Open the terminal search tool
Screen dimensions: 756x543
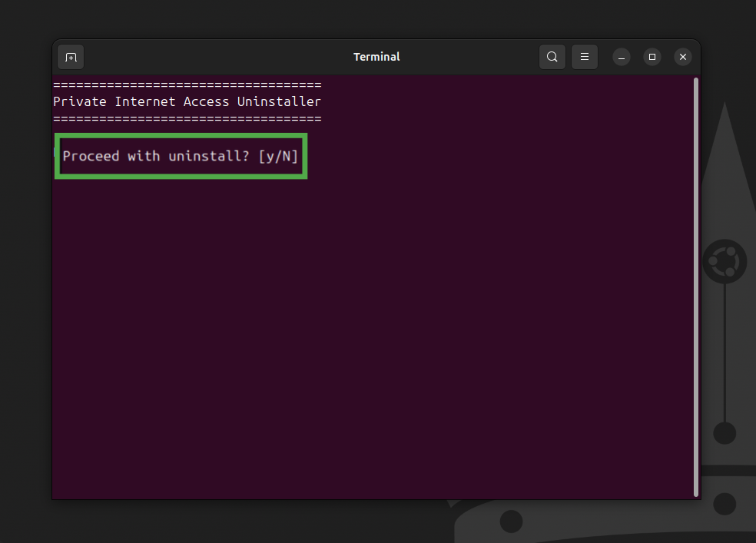[552, 57]
